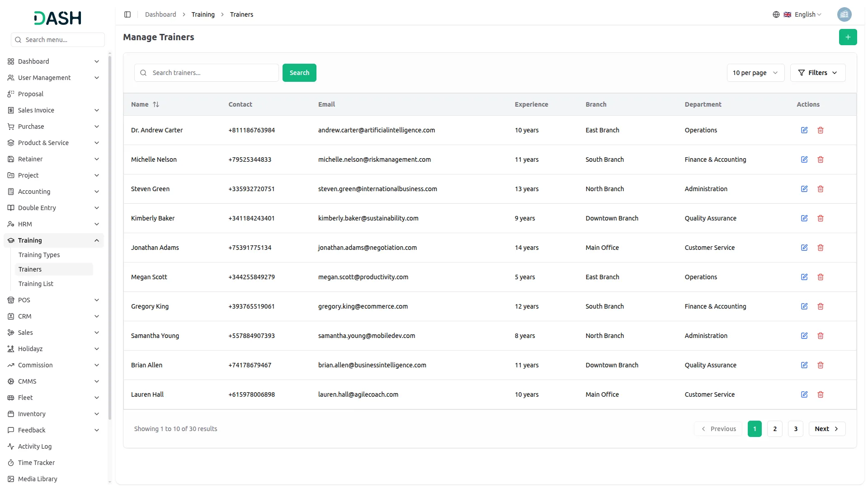Delete Dr. Andrew Carter's entry

pyautogui.click(x=821, y=130)
